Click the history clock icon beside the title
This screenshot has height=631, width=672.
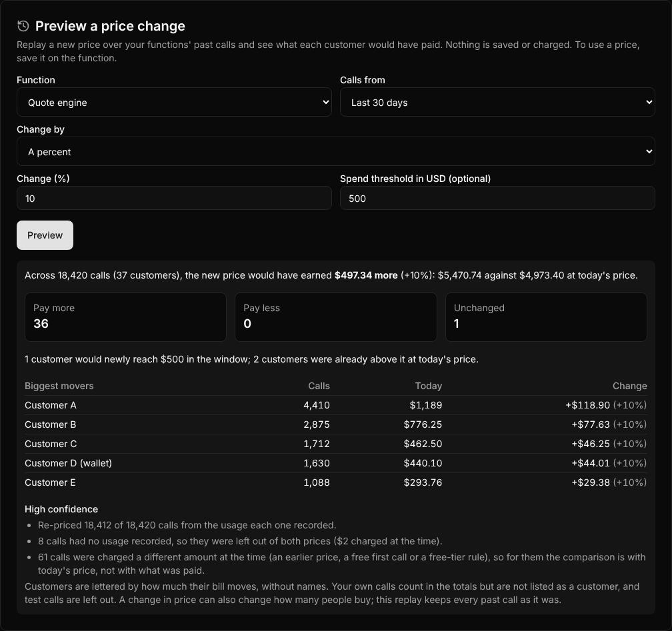pyautogui.click(x=23, y=26)
